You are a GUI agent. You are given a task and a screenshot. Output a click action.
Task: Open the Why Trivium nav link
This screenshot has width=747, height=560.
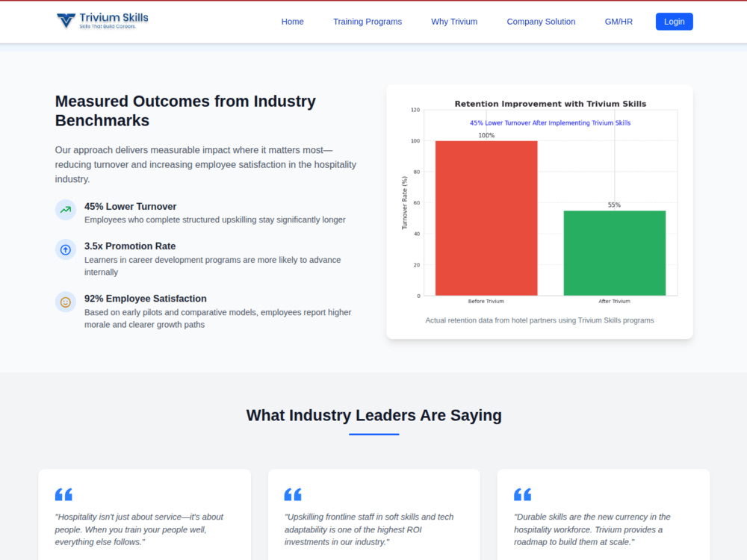pyautogui.click(x=454, y=22)
